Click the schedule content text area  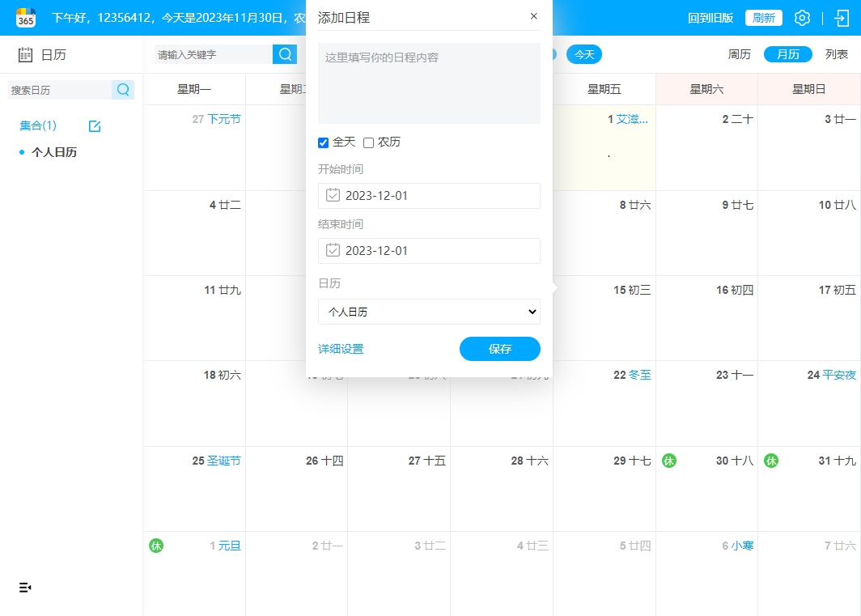[429, 83]
